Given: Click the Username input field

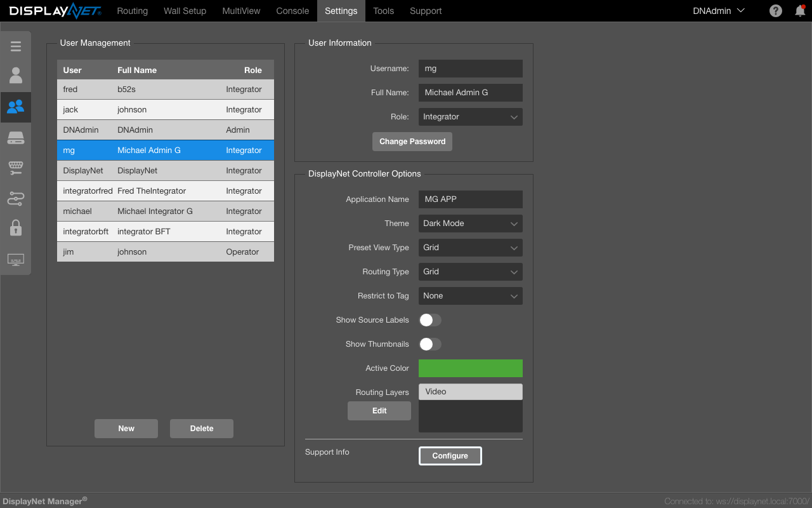Looking at the screenshot, I should pyautogui.click(x=471, y=69).
